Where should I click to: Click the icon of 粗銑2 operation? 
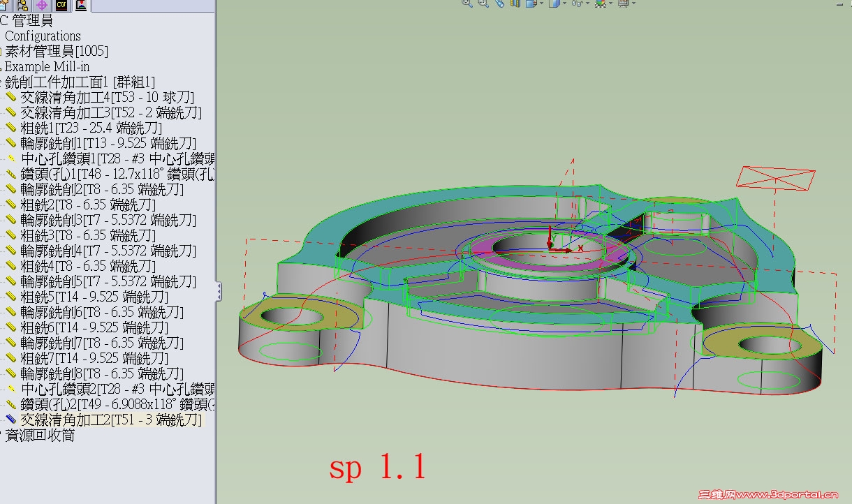11,205
